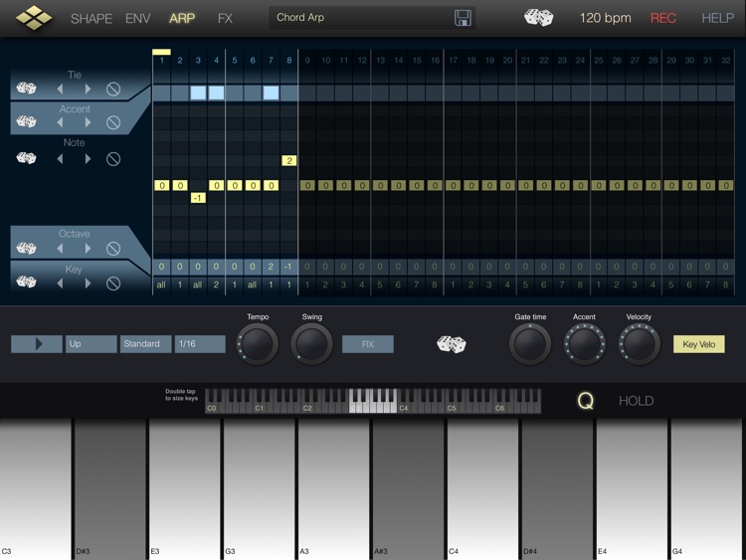Randomize Tie row with dice icon
Viewport: 746px width, 560px height.
26,88
